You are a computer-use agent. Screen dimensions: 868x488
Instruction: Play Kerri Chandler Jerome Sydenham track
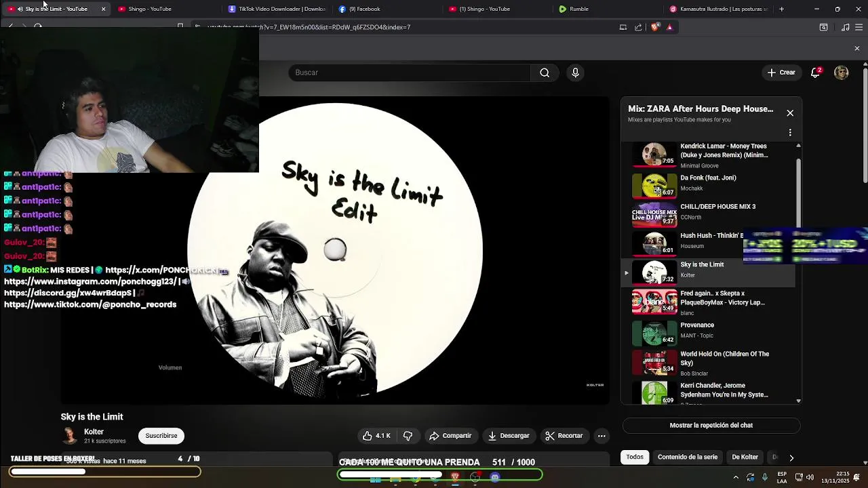click(x=708, y=393)
